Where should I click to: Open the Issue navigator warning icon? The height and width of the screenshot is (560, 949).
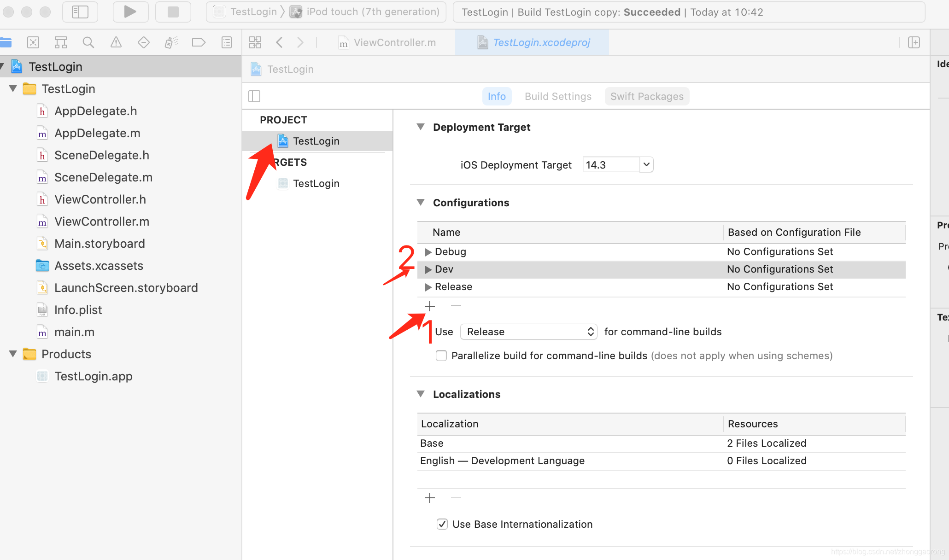click(116, 43)
